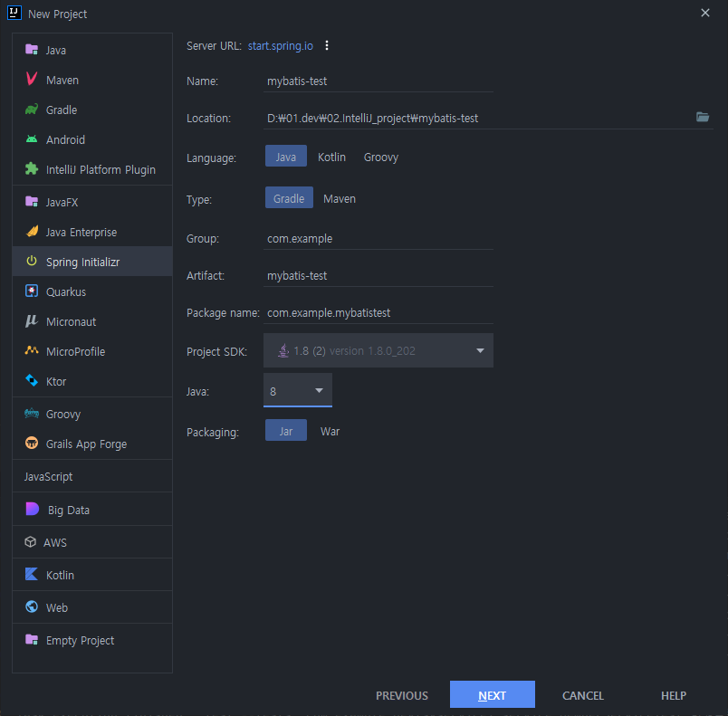This screenshot has width=728, height=716.
Task: Select the Quarkus icon
Action: 32,291
